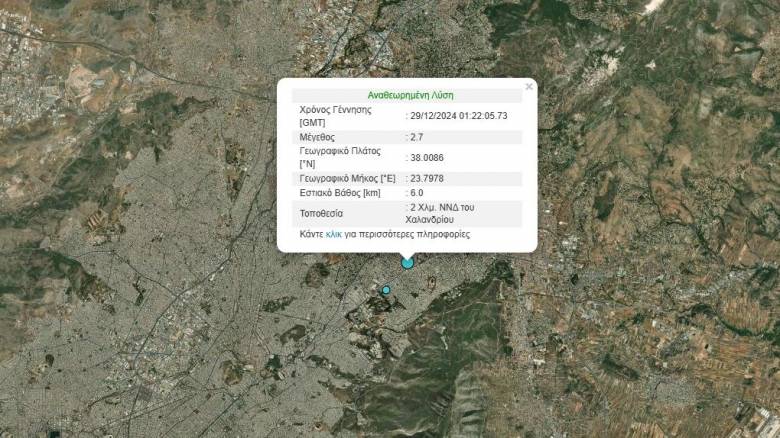780x438 pixels.
Task: Click the 'Τοποθεσία' row label
Action: pos(323,213)
